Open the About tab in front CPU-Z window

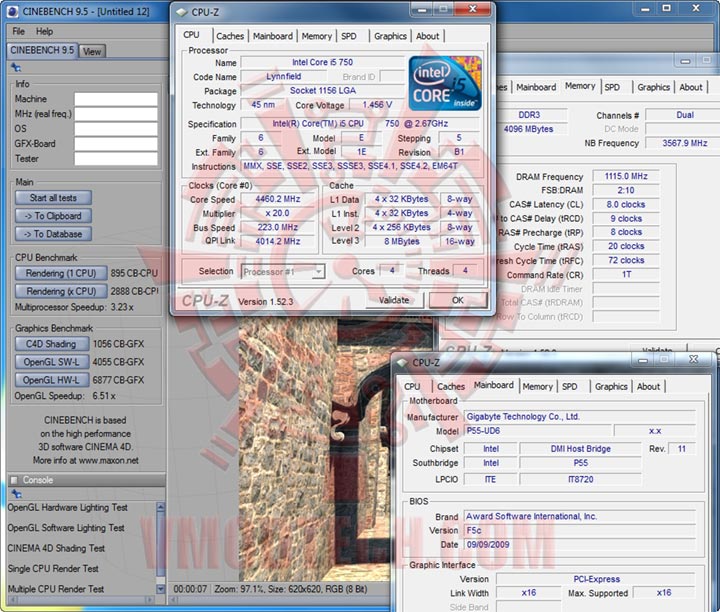[x=428, y=36]
